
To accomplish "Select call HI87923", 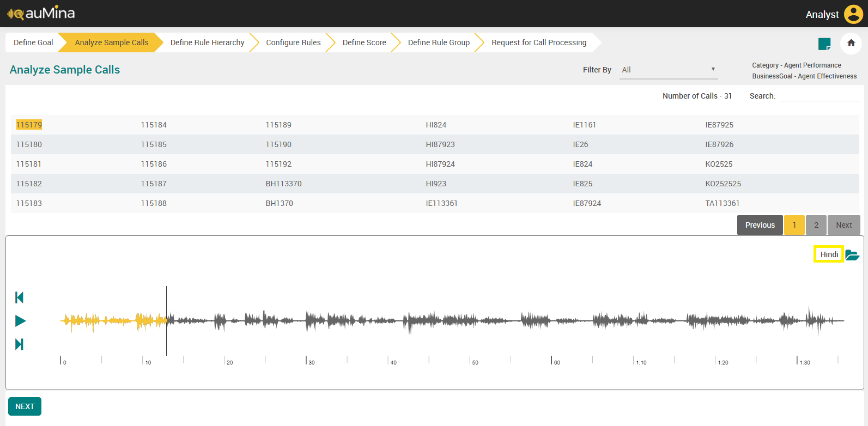I will pos(440,144).
